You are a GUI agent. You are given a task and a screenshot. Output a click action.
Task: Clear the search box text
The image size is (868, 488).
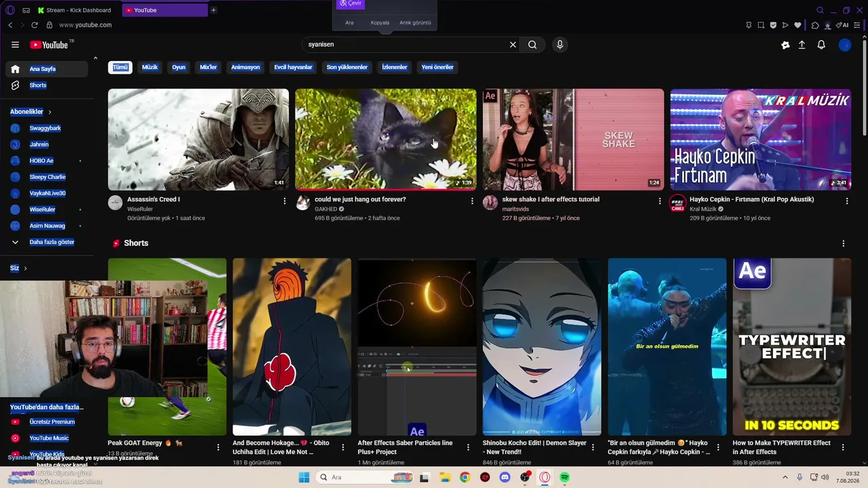(513, 45)
